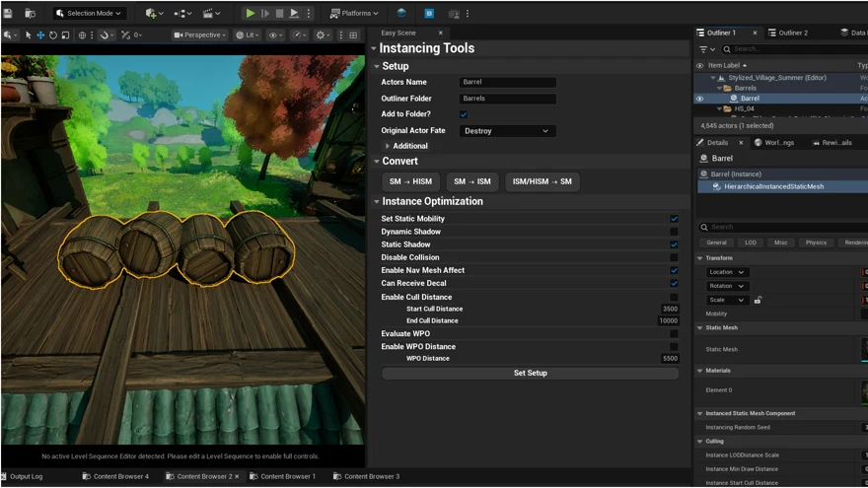Activate the Rotate gizmo tool

point(53,35)
